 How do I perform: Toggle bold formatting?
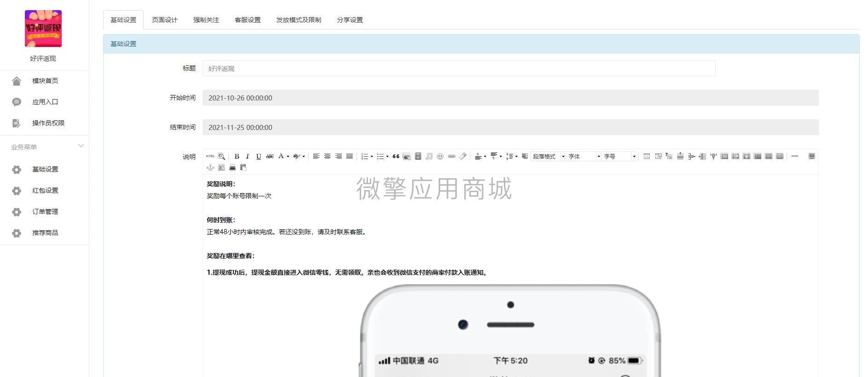click(x=237, y=156)
